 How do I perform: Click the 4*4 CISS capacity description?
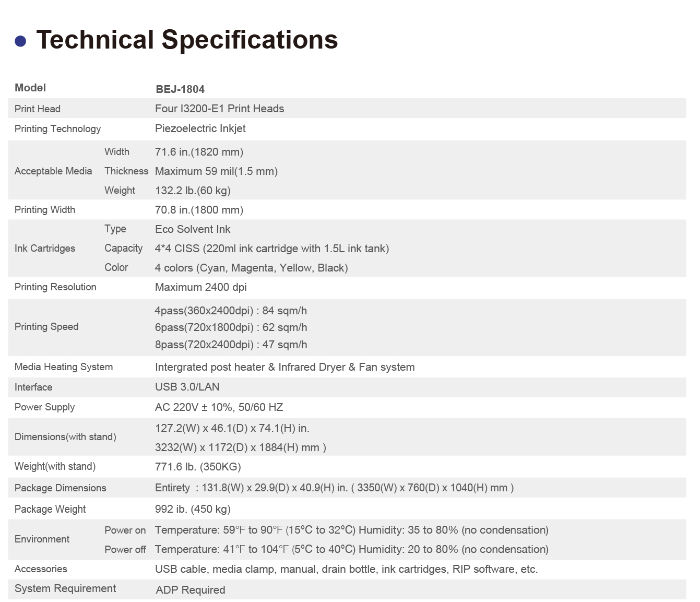(x=271, y=249)
